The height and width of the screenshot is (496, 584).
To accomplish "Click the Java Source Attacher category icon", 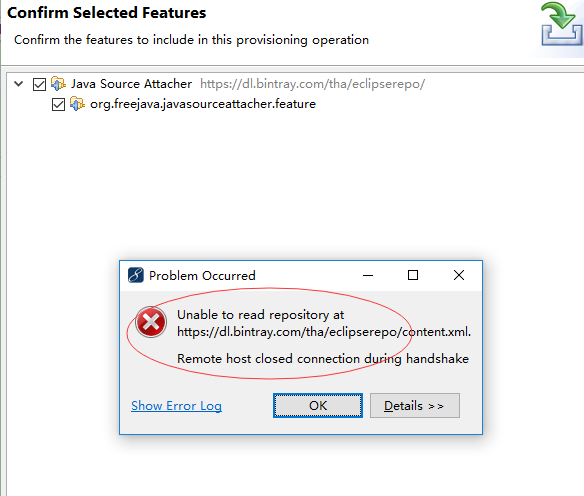I will click(x=58, y=84).
